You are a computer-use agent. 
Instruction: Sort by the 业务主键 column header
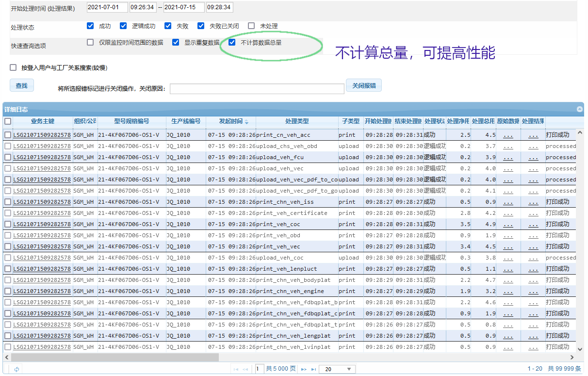coord(43,121)
